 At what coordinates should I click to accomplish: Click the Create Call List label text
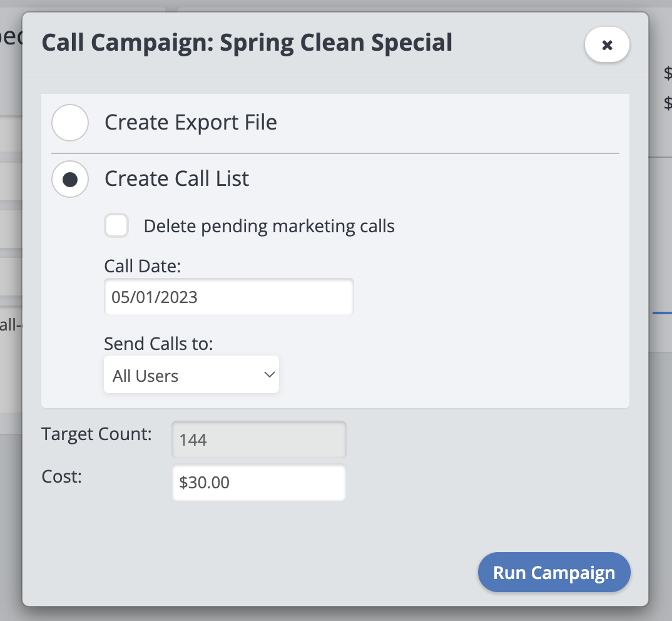pyautogui.click(x=177, y=179)
